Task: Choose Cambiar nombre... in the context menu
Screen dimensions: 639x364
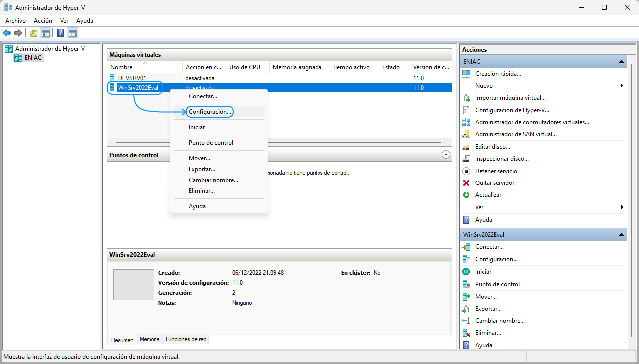Action: tap(219, 180)
